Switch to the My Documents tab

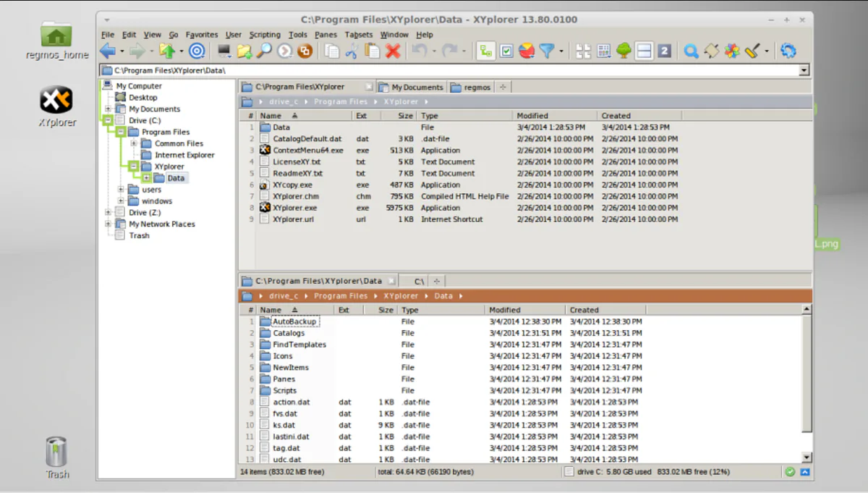coord(411,87)
